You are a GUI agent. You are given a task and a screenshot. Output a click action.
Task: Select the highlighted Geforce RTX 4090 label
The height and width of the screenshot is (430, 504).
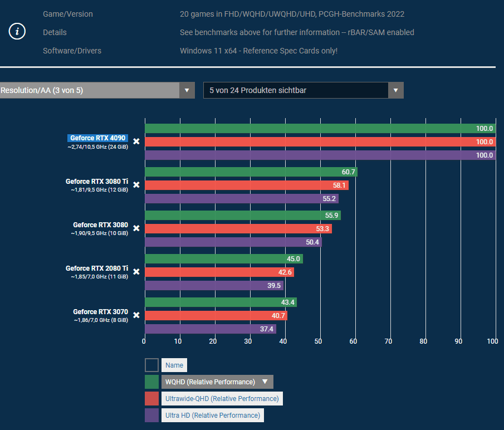click(97, 138)
